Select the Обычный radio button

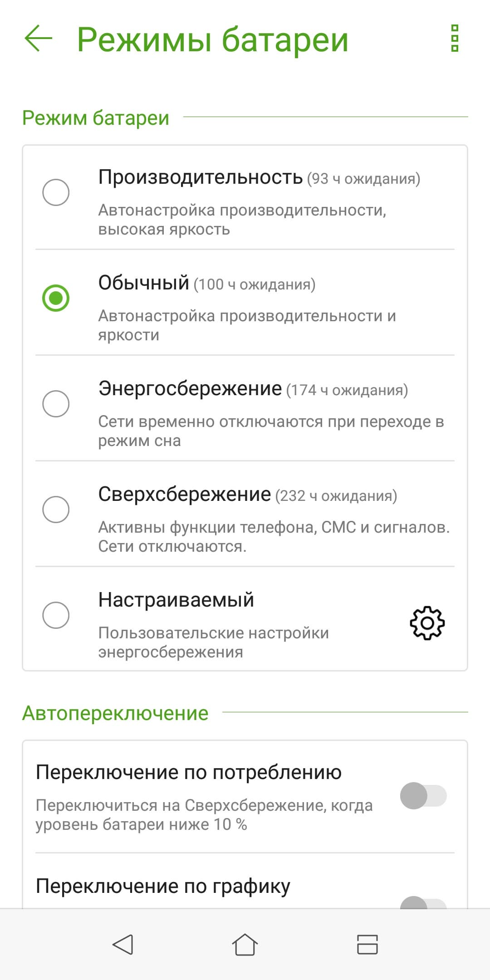[56, 298]
